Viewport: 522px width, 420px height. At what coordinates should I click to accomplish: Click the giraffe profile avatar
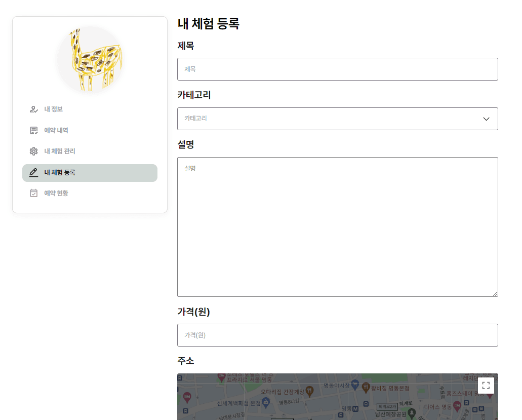point(90,59)
